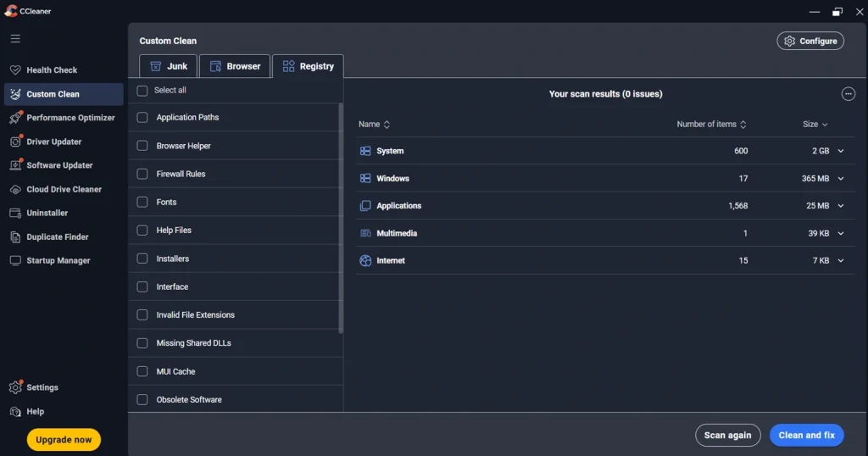Click Your scan results heading
Image resolution: width=868 pixels, height=456 pixels.
[605, 94]
